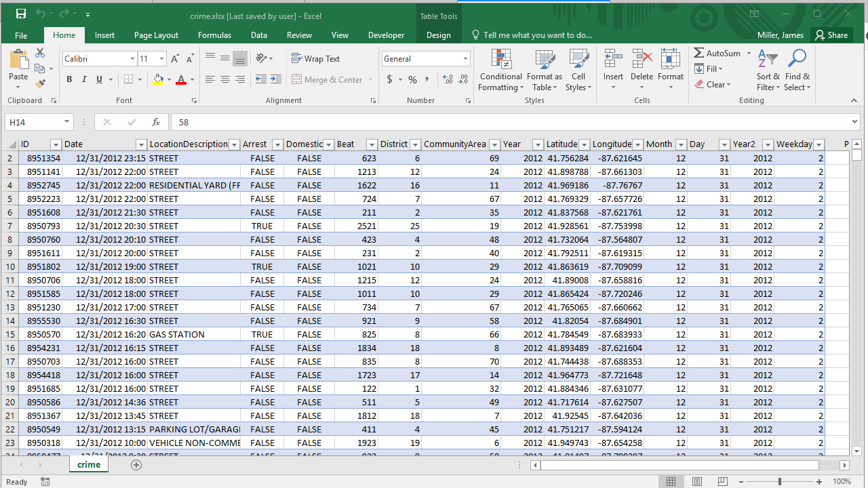Open Conditional Formatting menu
Image resolution: width=868 pixels, height=488 pixels.
coord(500,70)
